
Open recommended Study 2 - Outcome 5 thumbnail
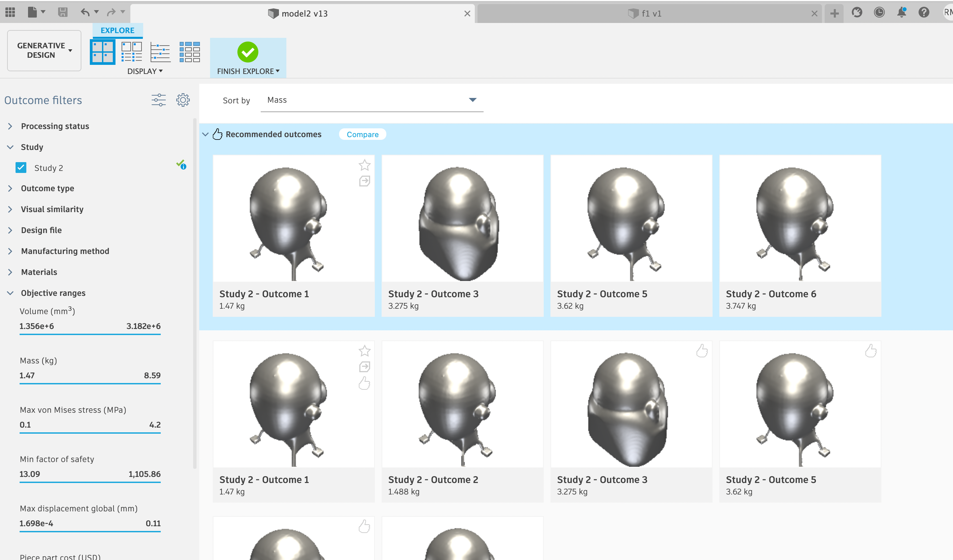[x=631, y=219]
